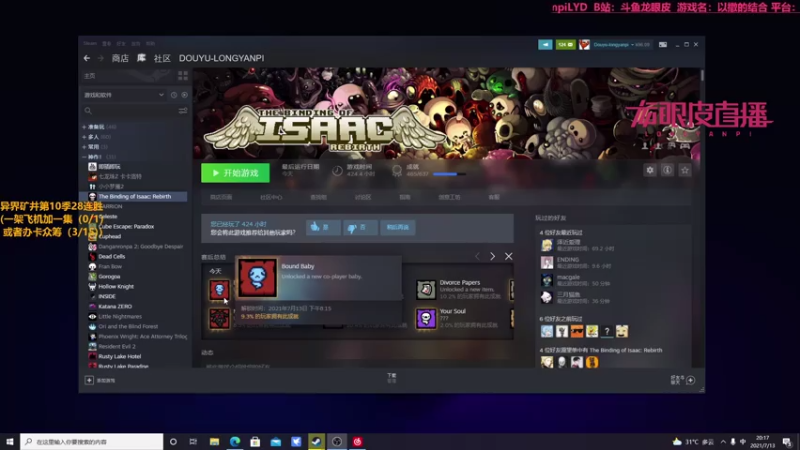Select Dead Cells in library
This screenshot has width=800, height=450.
click(x=111, y=257)
